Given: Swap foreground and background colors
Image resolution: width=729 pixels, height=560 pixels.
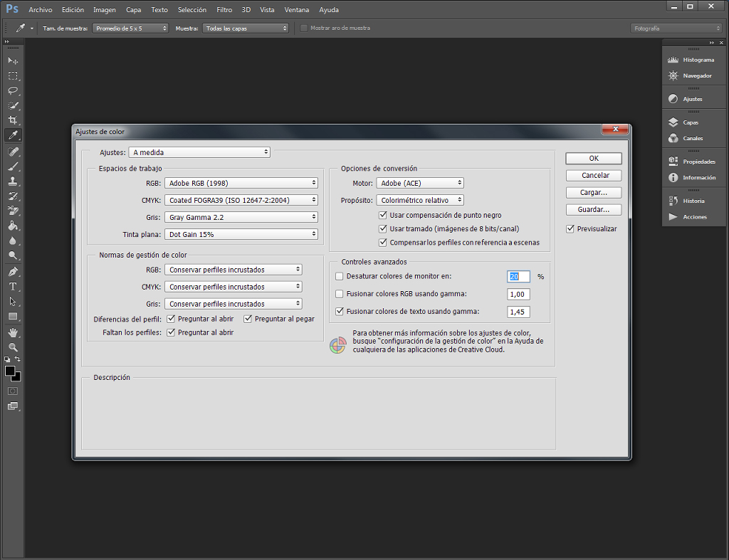Looking at the screenshot, I should tap(18, 359).
